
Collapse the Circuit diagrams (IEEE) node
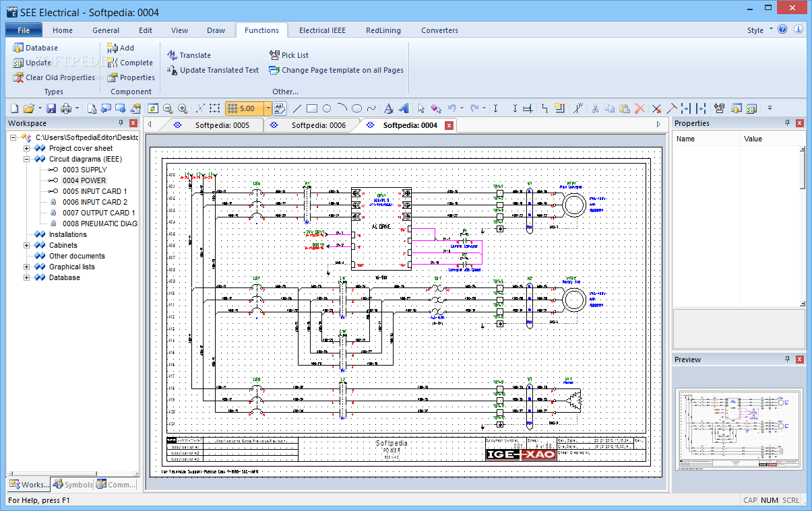click(x=27, y=159)
